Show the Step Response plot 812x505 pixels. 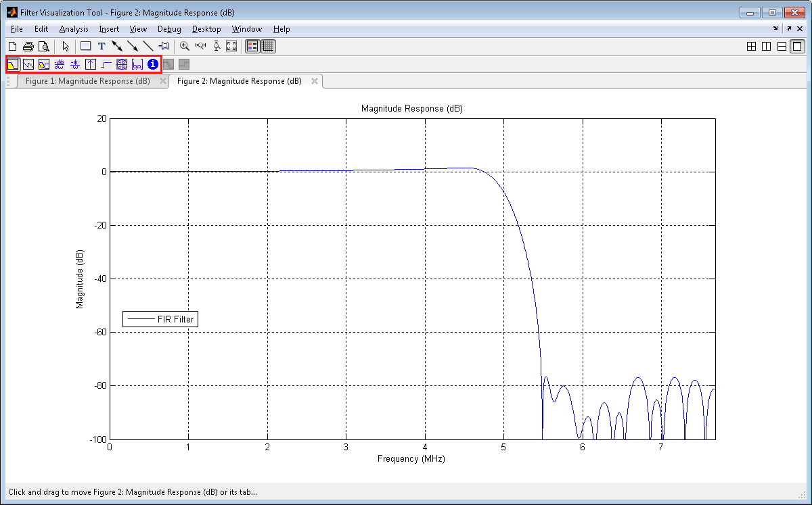106,65
